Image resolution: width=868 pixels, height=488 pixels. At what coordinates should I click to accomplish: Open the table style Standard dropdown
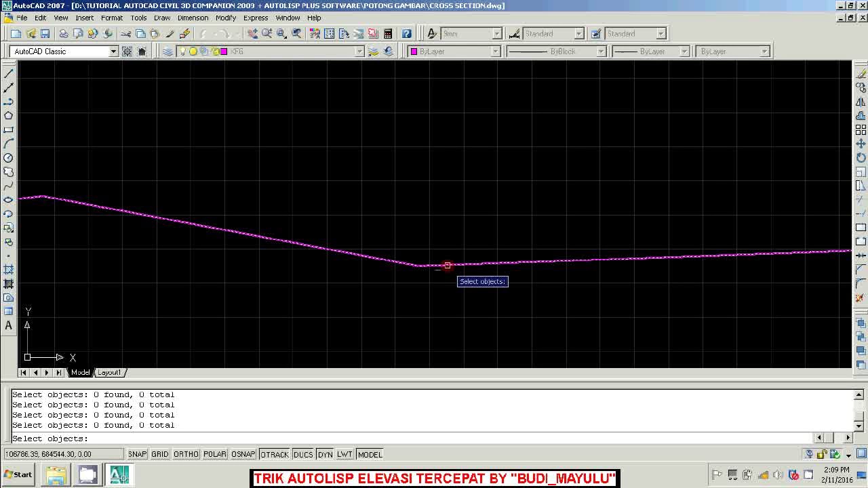pyautogui.click(x=661, y=33)
